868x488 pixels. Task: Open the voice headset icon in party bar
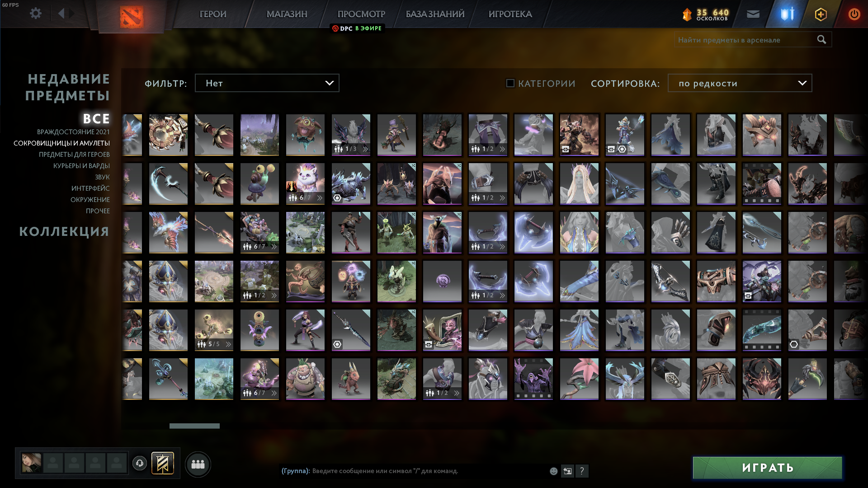click(x=140, y=463)
